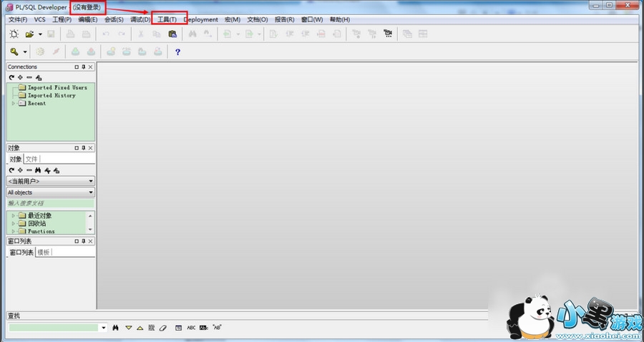Open the 报告(R) menu
The height and width of the screenshot is (342, 644).
point(285,20)
